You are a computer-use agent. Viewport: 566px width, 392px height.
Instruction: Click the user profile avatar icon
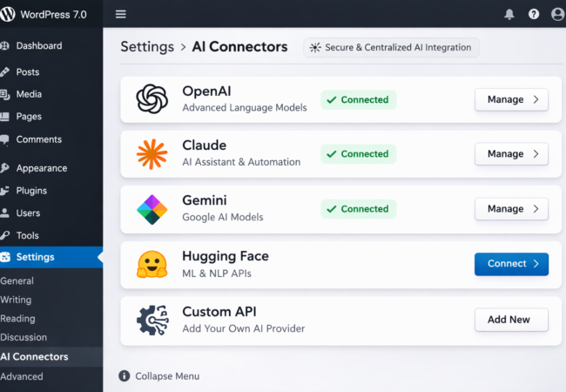click(557, 14)
